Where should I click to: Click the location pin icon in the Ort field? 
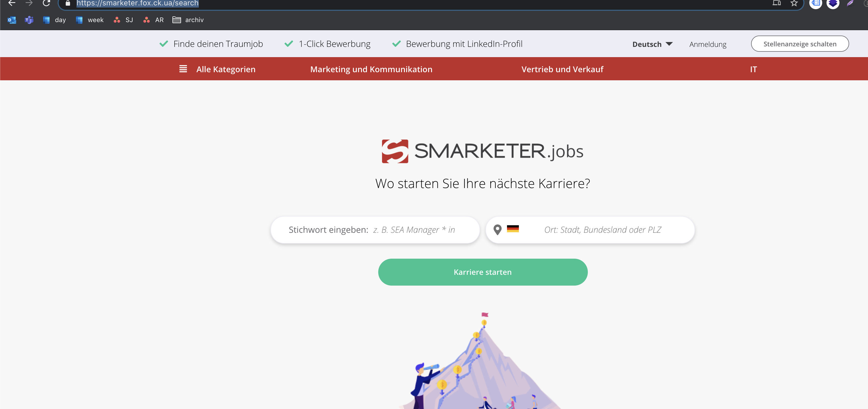[497, 230]
